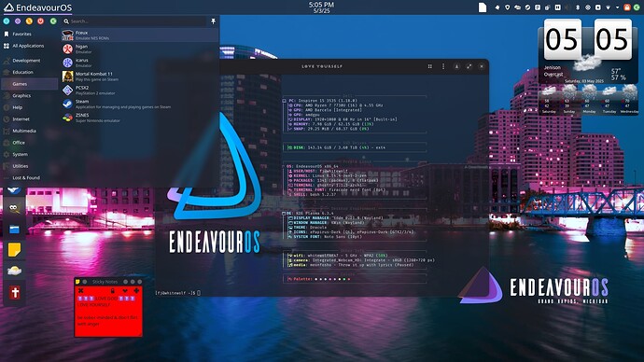Expand hidden system tray icons arrow
This screenshot has width=644, height=362.
pos(617,7)
